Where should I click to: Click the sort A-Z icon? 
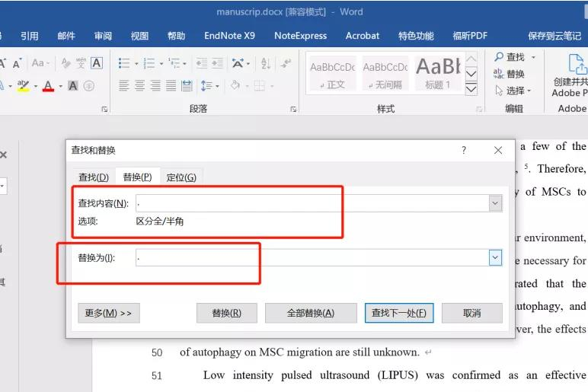coord(266,63)
